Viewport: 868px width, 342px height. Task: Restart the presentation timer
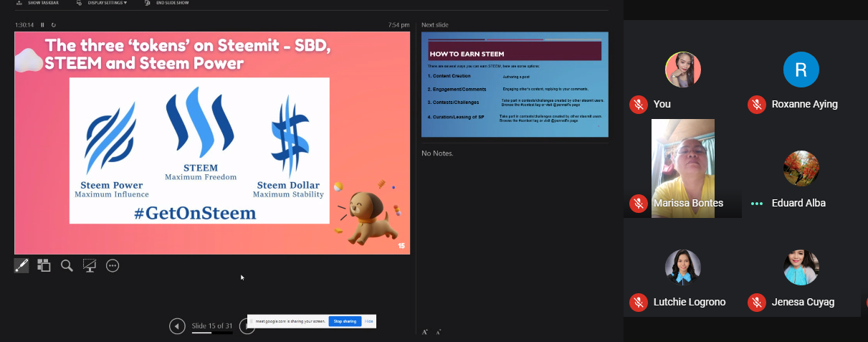(x=53, y=25)
